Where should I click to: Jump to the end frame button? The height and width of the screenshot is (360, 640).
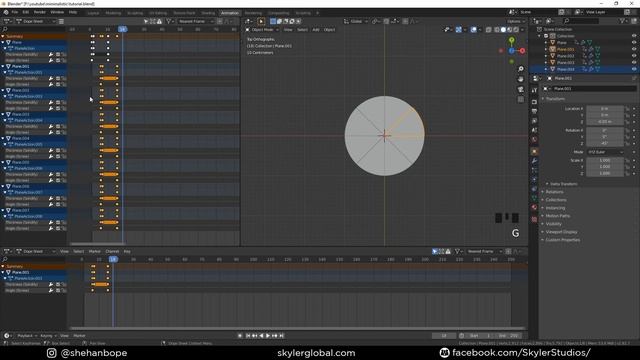pyautogui.click(x=282, y=336)
